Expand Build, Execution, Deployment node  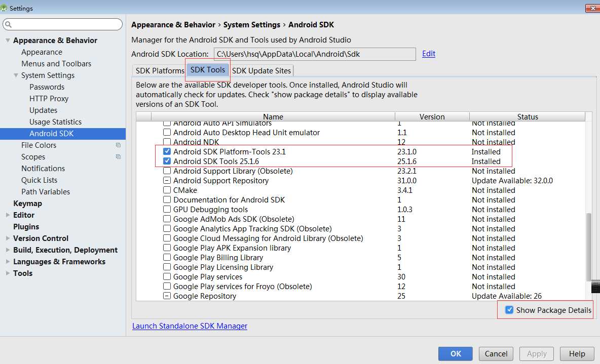[8, 250]
